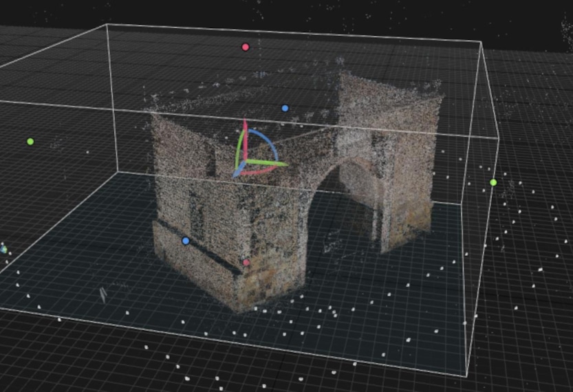Viewport: 573px width, 392px height.
Task: Grab the green handle on the left box face
Action: [x=30, y=142]
